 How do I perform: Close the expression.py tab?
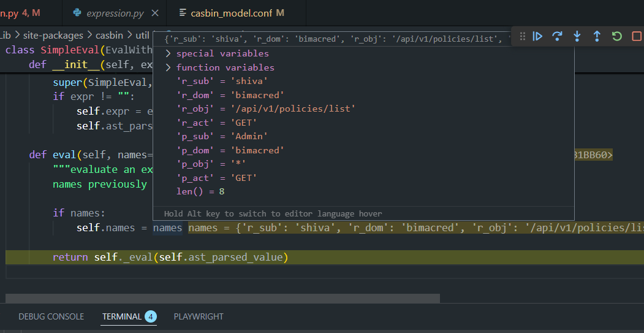coord(155,13)
